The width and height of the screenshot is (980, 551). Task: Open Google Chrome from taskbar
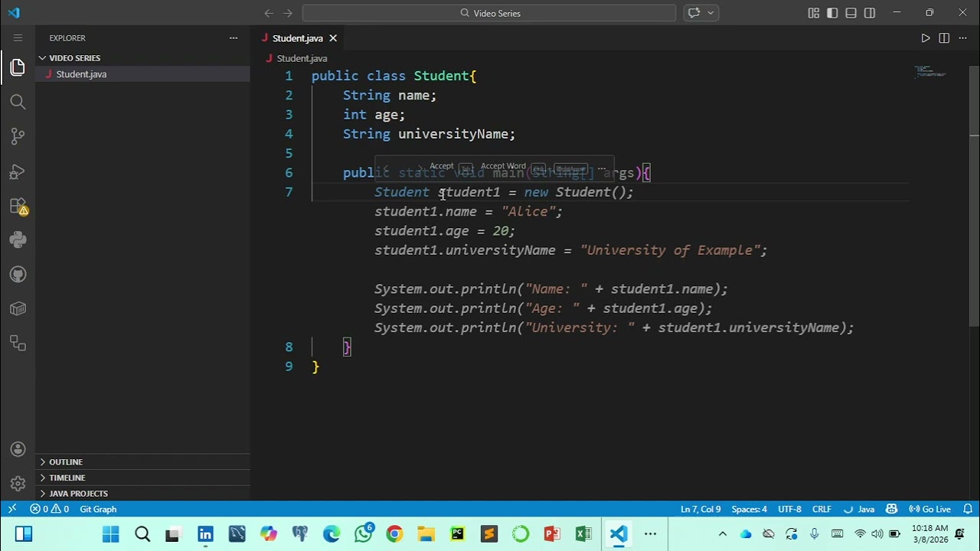(x=394, y=534)
